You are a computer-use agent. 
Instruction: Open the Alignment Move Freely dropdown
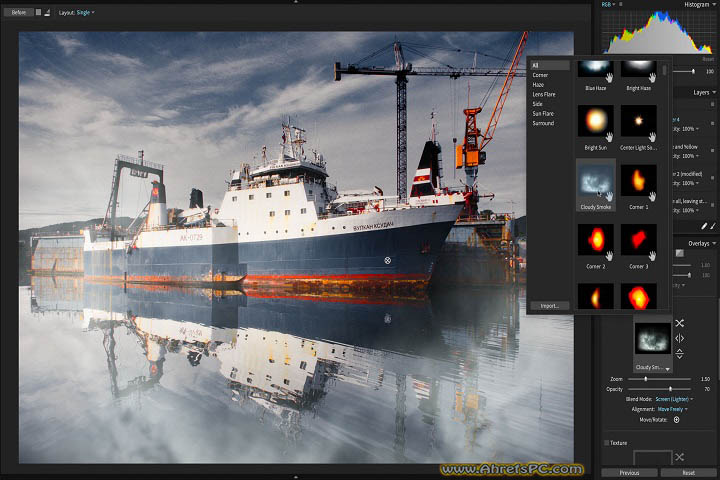point(673,409)
